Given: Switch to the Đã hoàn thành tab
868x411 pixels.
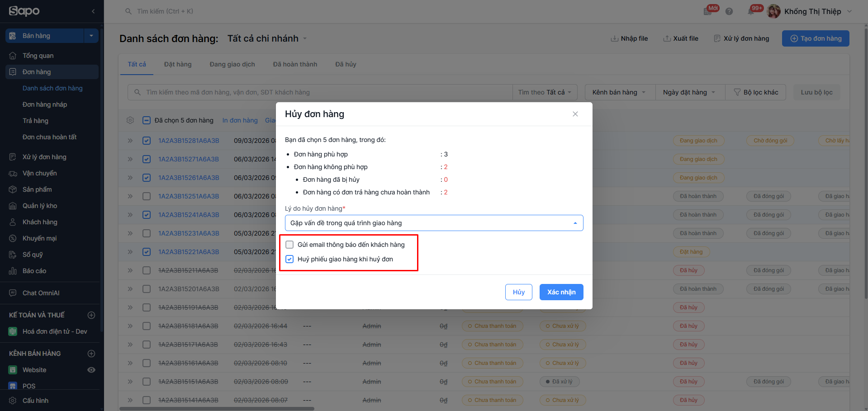Looking at the screenshot, I should pyautogui.click(x=295, y=64).
